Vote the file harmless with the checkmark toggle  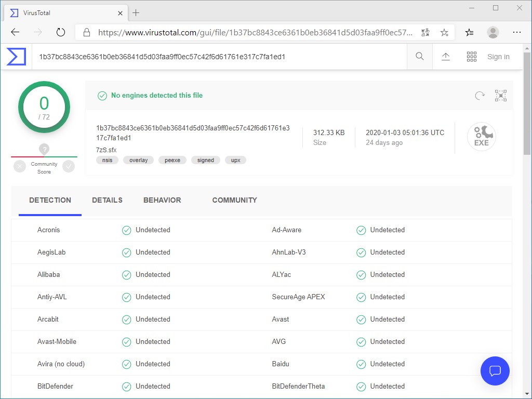coord(68,166)
